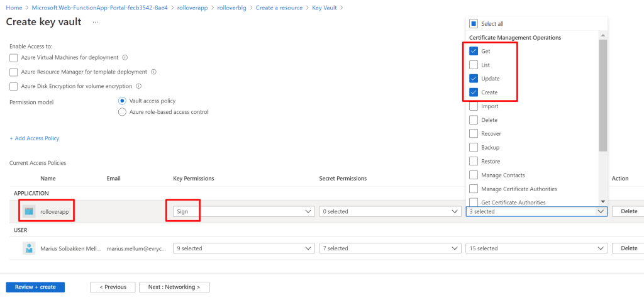Viewport: 644px width, 300px height.
Task: Click the Review + create button
Action: click(x=35, y=287)
